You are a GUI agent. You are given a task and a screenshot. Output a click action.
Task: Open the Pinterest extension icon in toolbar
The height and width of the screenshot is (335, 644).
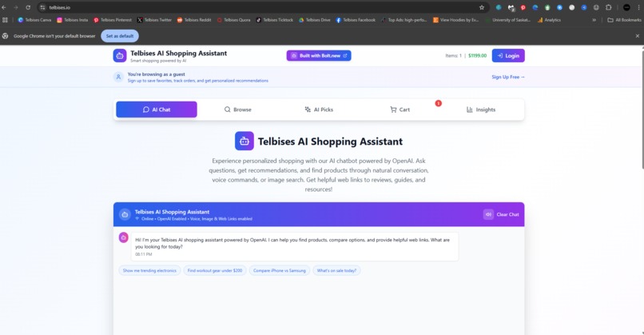pos(523,7)
